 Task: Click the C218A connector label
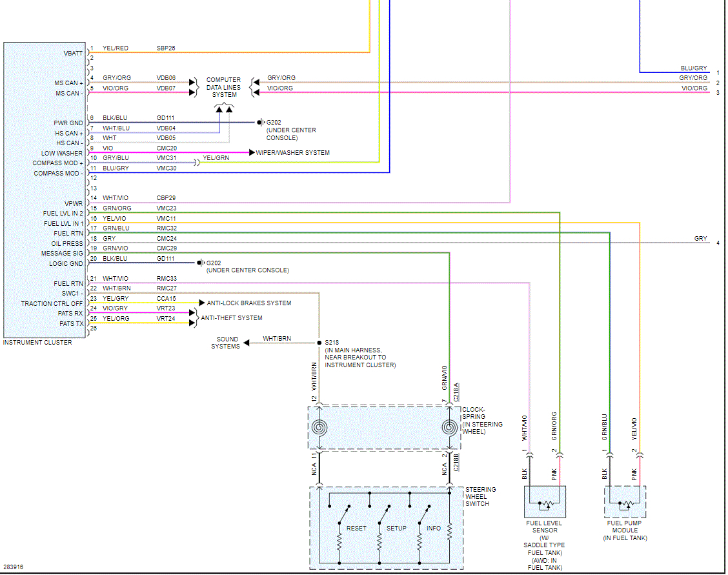tap(456, 392)
